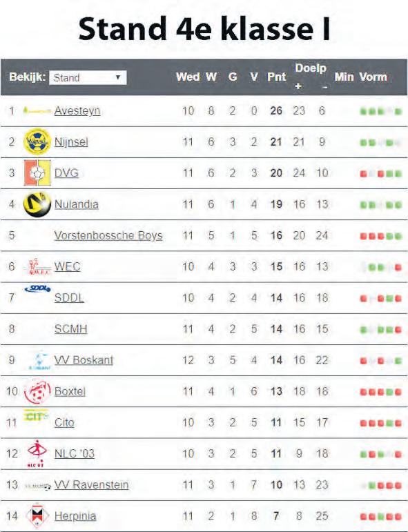This screenshot has width=408, height=532.
Task: Click the NLC '03 club logo
Action: pos(37,453)
